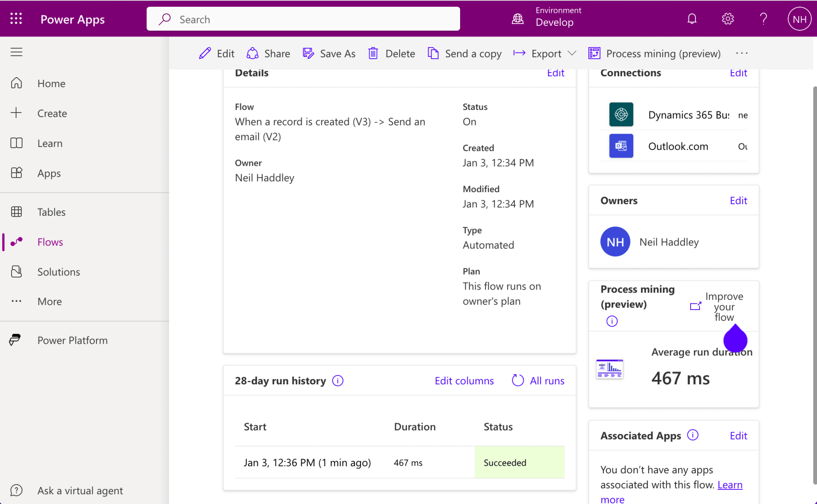Viewport: 817px width, 504px height.
Task: Open the settings gear
Action: 728,19
